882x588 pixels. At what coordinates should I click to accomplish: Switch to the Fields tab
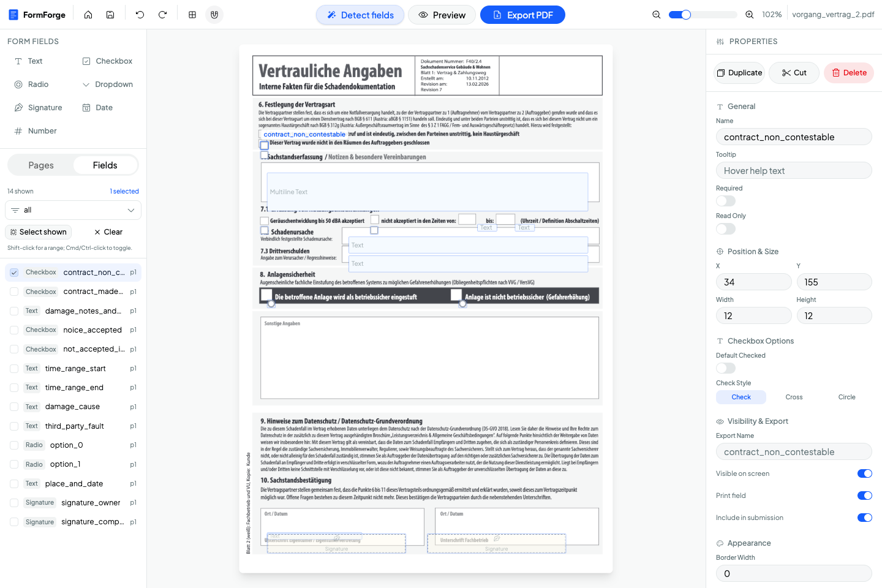click(x=105, y=165)
